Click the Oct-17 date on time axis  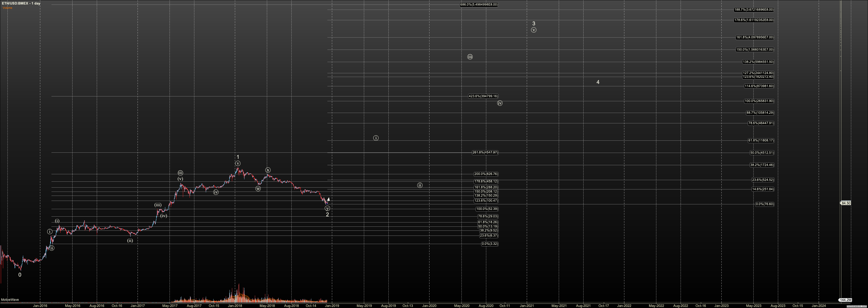[604, 306]
